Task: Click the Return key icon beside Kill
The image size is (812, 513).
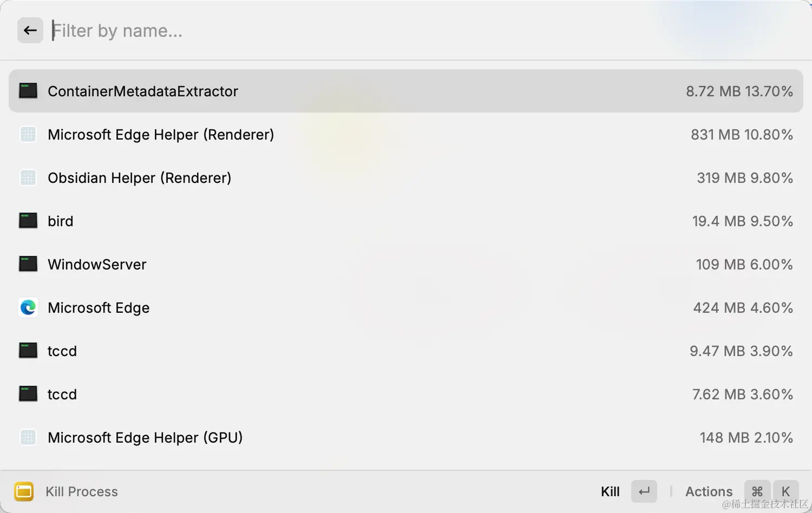Action: pyautogui.click(x=644, y=491)
